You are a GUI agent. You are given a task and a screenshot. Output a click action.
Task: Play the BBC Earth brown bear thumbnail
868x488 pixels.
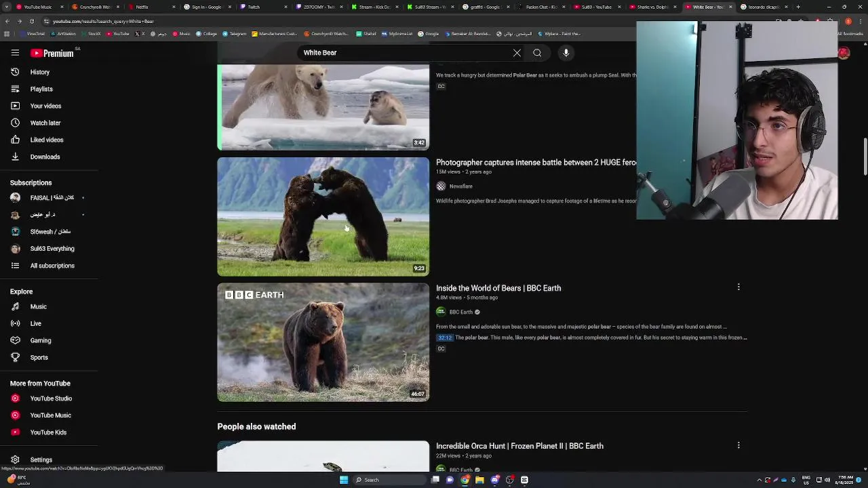tap(323, 342)
